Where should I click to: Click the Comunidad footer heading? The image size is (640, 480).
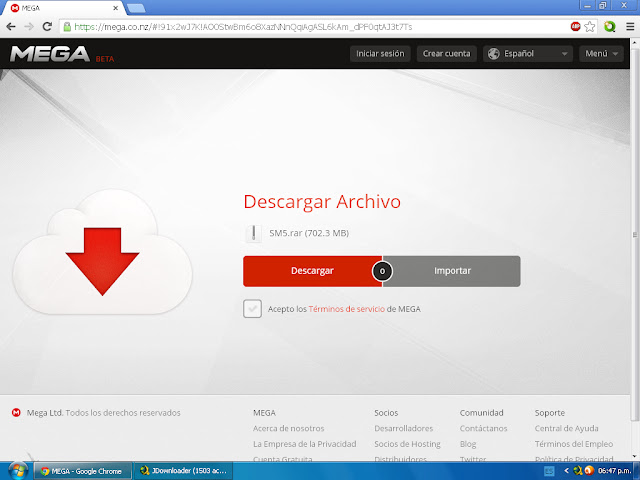481,413
